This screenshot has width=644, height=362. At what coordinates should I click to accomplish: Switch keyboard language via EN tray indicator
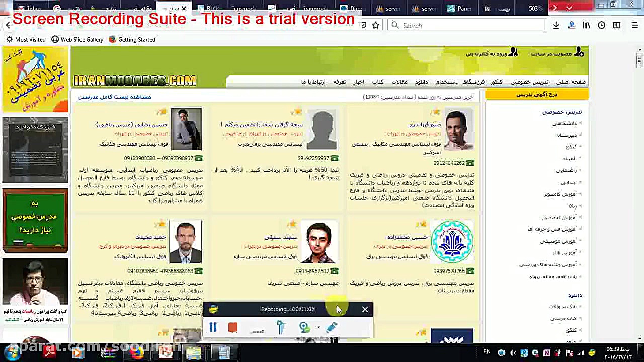[x=486, y=353]
